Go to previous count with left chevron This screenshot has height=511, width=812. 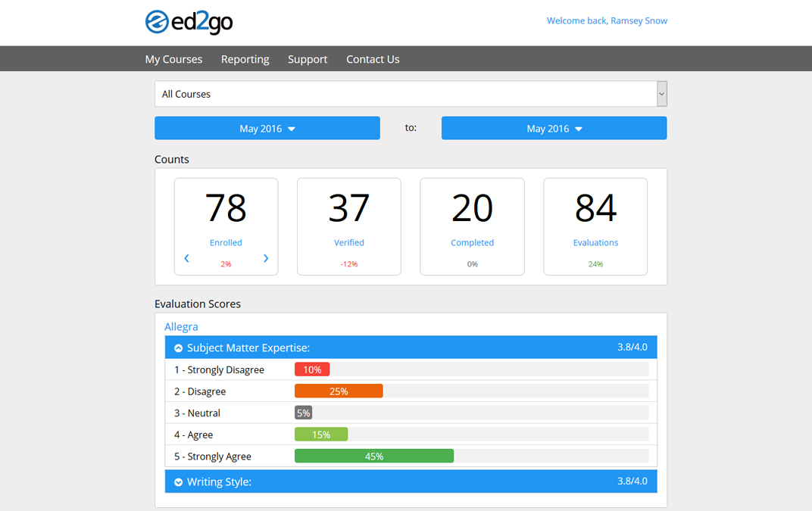click(x=187, y=259)
